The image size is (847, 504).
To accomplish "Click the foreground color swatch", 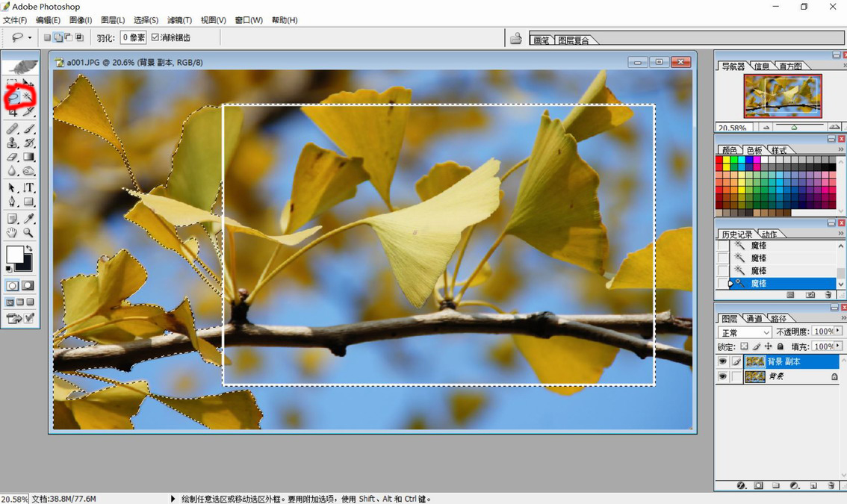I will point(14,255).
